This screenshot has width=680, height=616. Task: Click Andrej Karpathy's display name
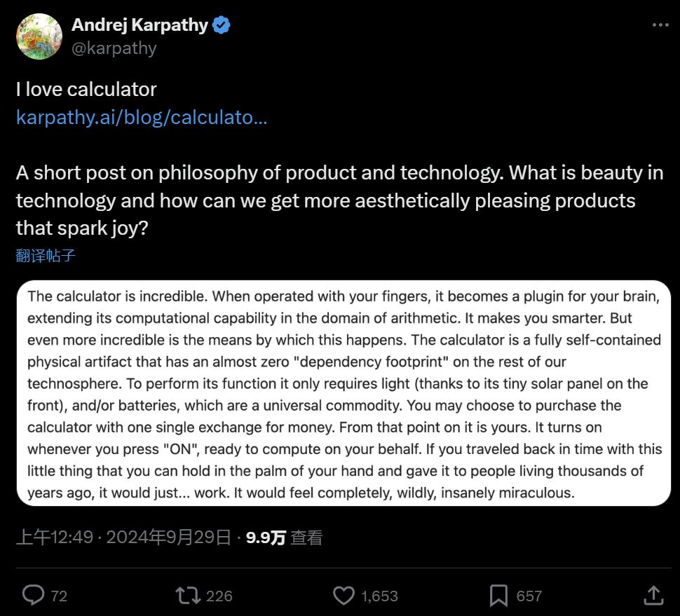click(140, 25)
